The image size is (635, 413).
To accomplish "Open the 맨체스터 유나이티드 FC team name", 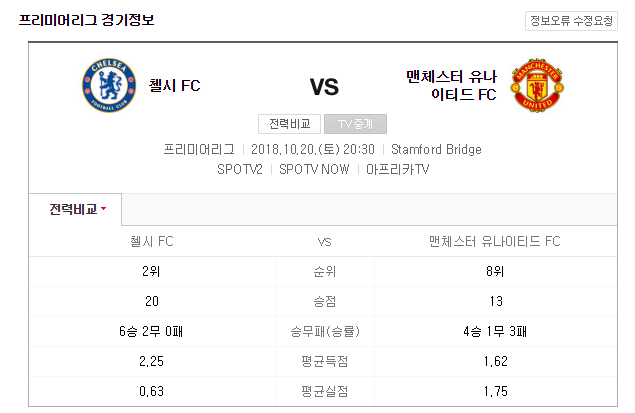I will pyautogui.click(x=451, y=86).
